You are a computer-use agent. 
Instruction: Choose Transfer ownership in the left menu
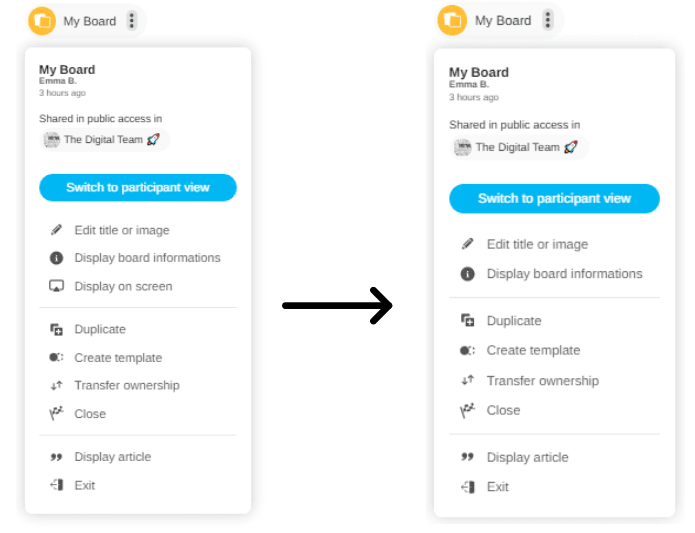[127, 386]
